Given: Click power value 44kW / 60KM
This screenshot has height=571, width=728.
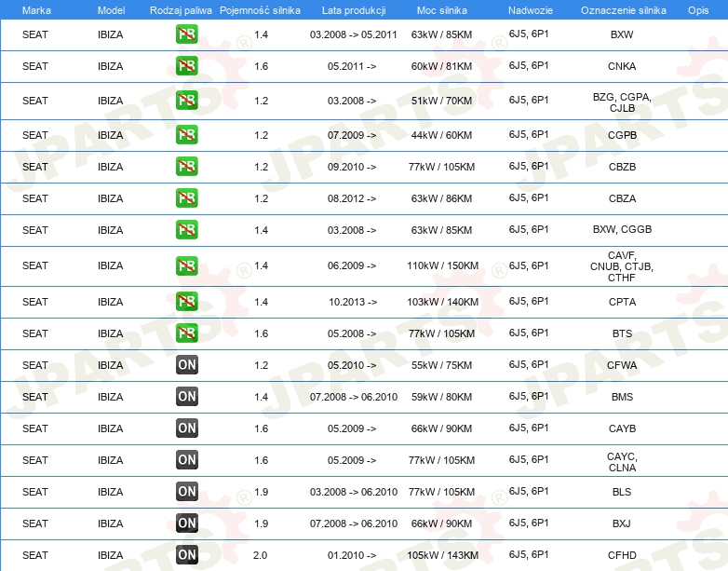Looking at the screenshot, I should pyautogui.click(x=441, y=135).
